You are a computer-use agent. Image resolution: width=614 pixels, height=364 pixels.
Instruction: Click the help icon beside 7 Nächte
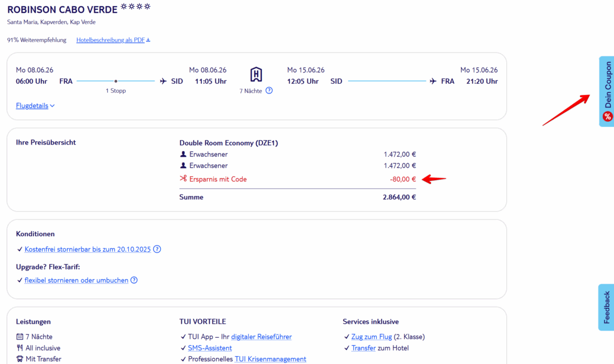coord(269,90)
